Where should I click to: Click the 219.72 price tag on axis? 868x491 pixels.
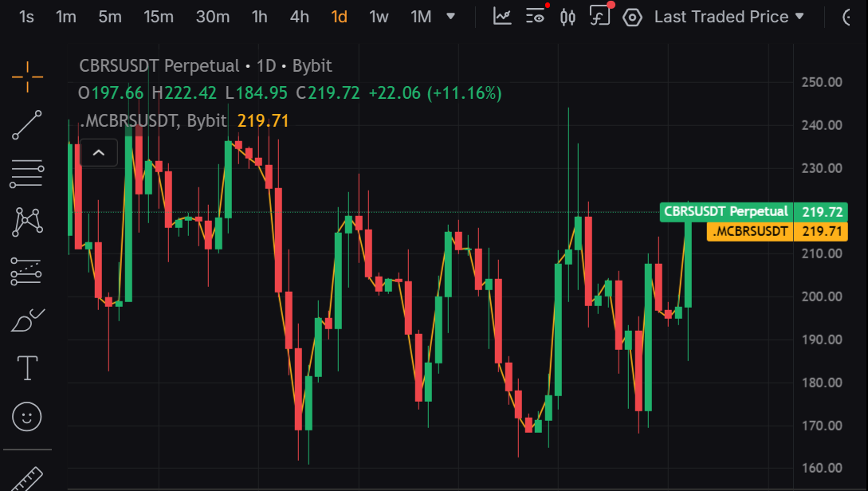click(821, 211)
